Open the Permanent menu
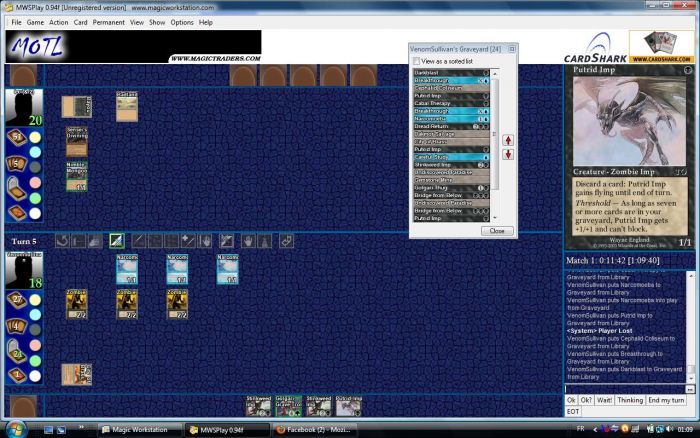This screenshot has width=700, height=438. [x=108, y=22]
